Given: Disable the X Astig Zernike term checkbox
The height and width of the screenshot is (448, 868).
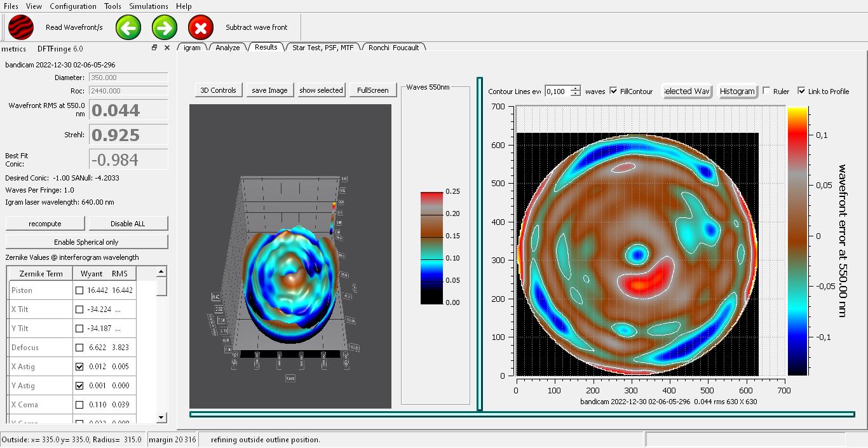Looking at the screenshot, I should [x=79, y=367].
